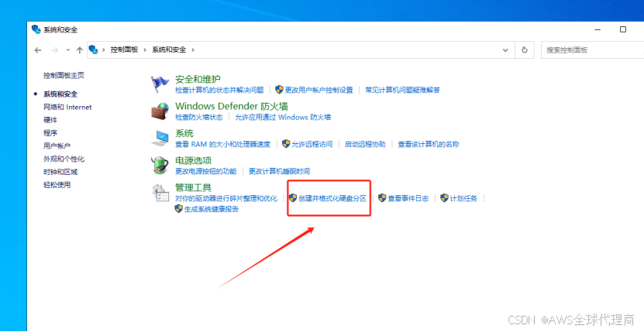
Task: Click the 管理工具 gear icon
Action: click(160, 193)
